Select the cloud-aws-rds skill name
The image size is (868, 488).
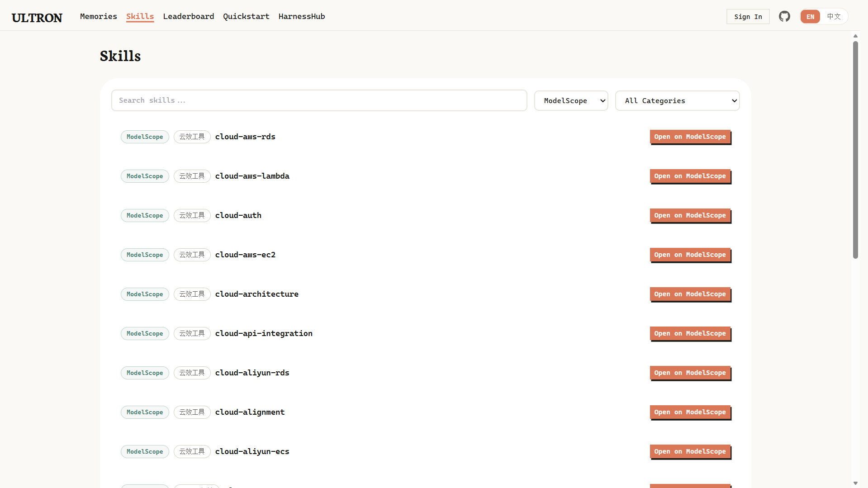pyautogui.click(x=245, y=137)
